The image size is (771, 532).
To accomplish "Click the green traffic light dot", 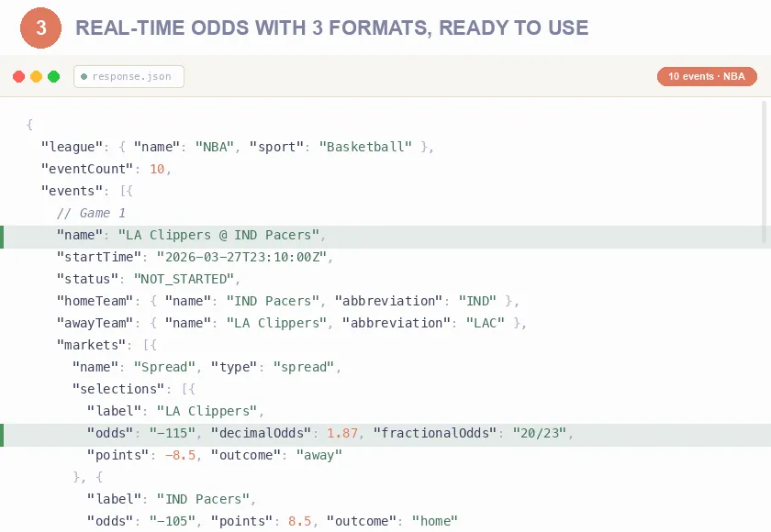I will tap(54, 77).
